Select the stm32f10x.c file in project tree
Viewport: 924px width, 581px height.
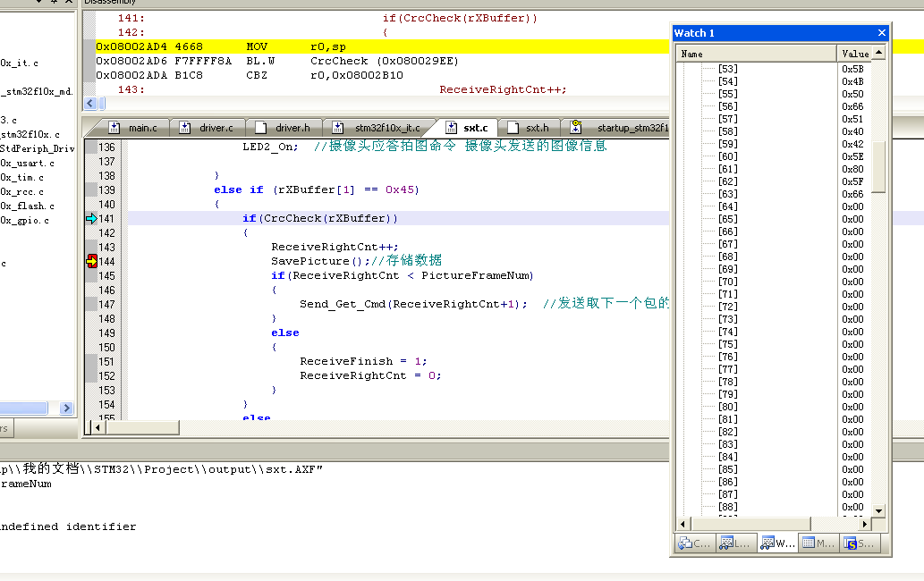click(x=30, y=134)
